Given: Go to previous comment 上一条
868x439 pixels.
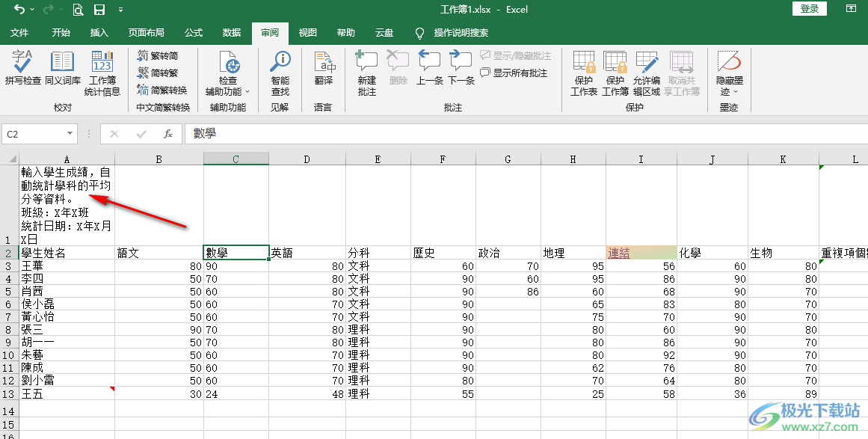Looking at the screenshot, I should (430, 67).
